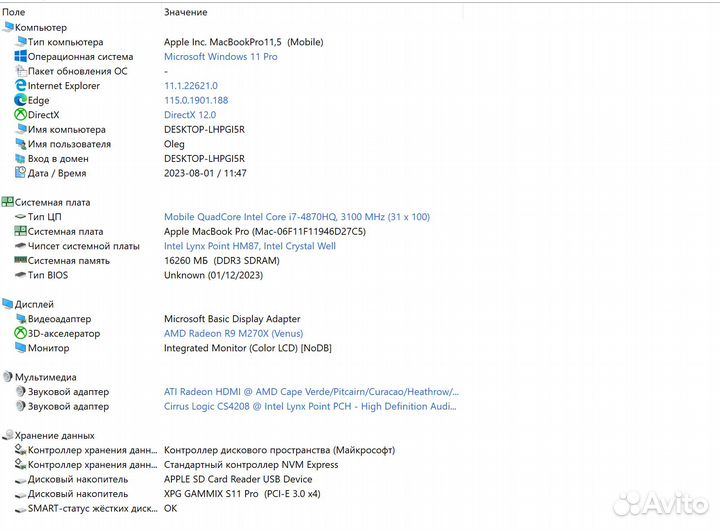Click the Поле column header

[x=13, y=12]
